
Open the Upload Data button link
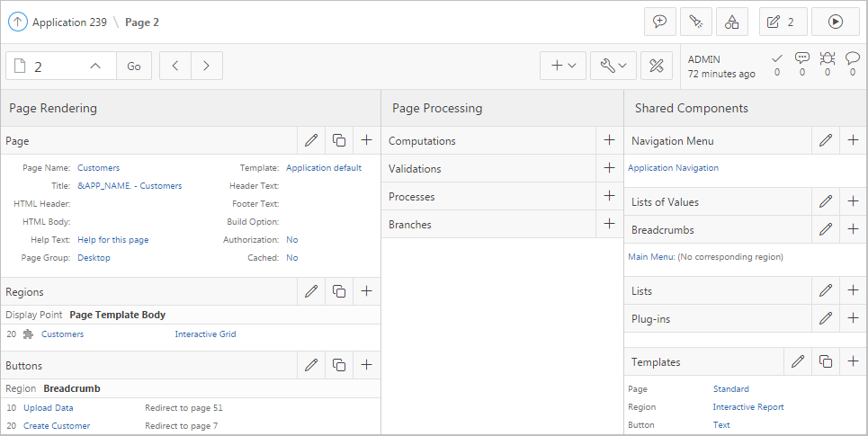(x=49, y=408)
